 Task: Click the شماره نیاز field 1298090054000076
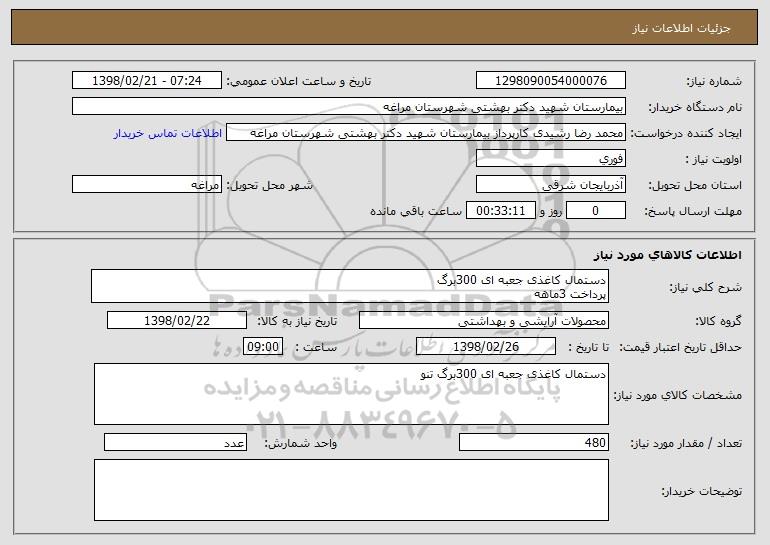coord(550,81)
